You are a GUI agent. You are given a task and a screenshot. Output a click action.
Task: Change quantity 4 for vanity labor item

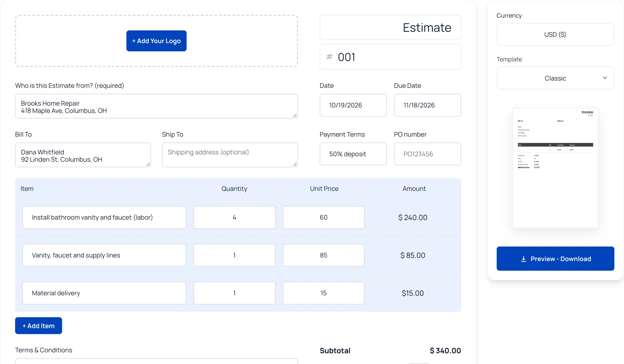[234, 217]
